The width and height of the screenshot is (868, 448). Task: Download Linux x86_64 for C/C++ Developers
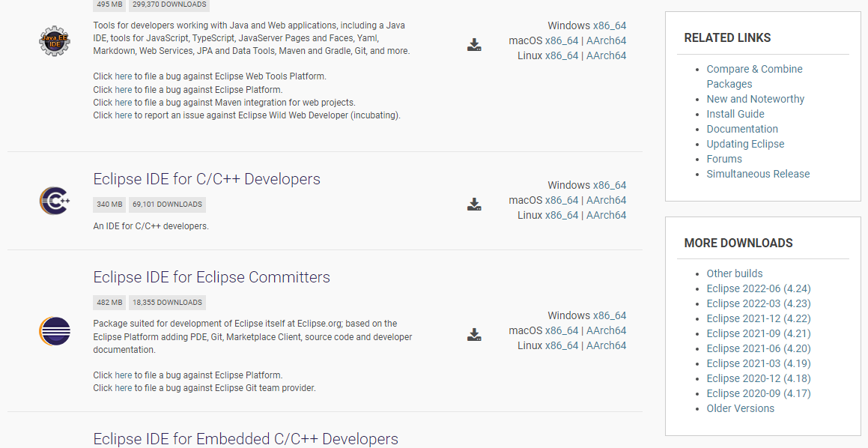pos(562,215)
